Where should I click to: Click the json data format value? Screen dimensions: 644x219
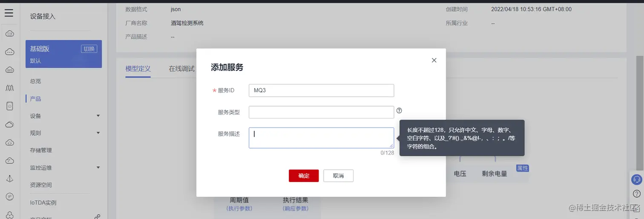coord(175,9)
